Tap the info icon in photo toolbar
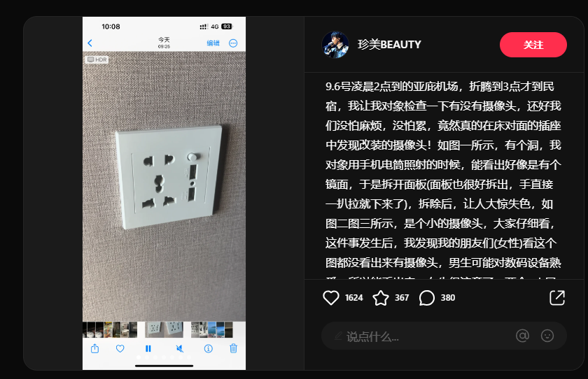 coord(208,349)
